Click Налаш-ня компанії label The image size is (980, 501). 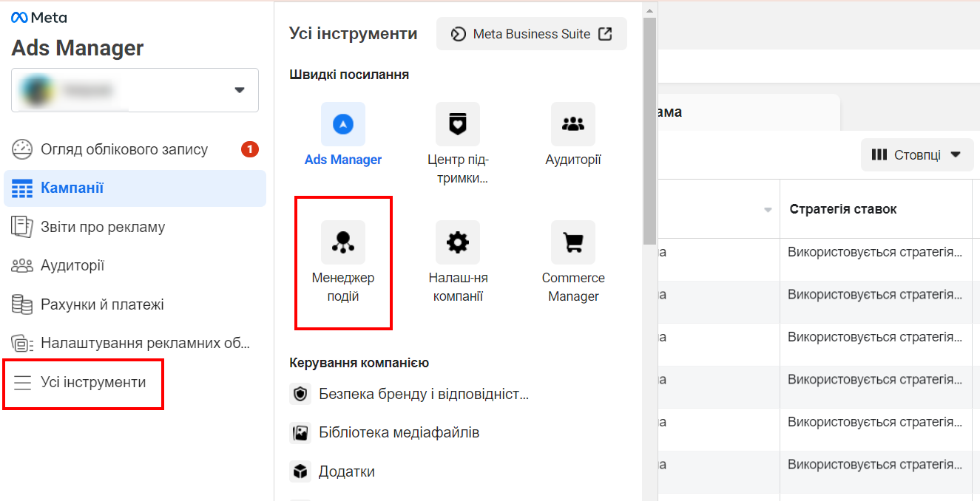pos(458,287)
